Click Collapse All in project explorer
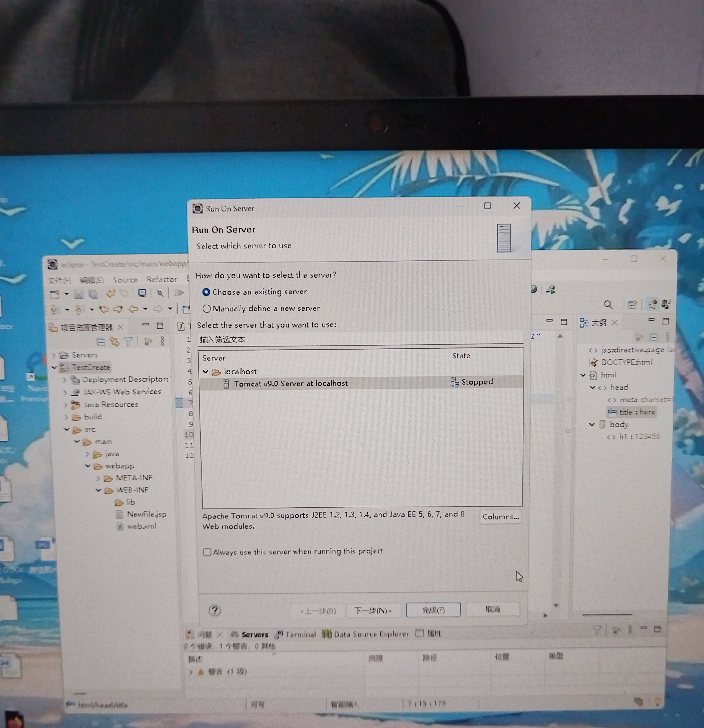This screenshot has width=704, height=728. [x=101, y=342]
